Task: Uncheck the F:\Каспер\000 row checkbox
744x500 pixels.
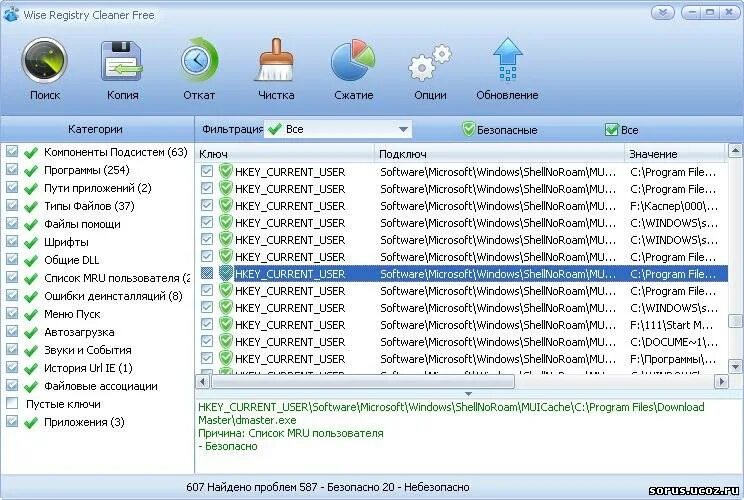Action: (207, 205)
